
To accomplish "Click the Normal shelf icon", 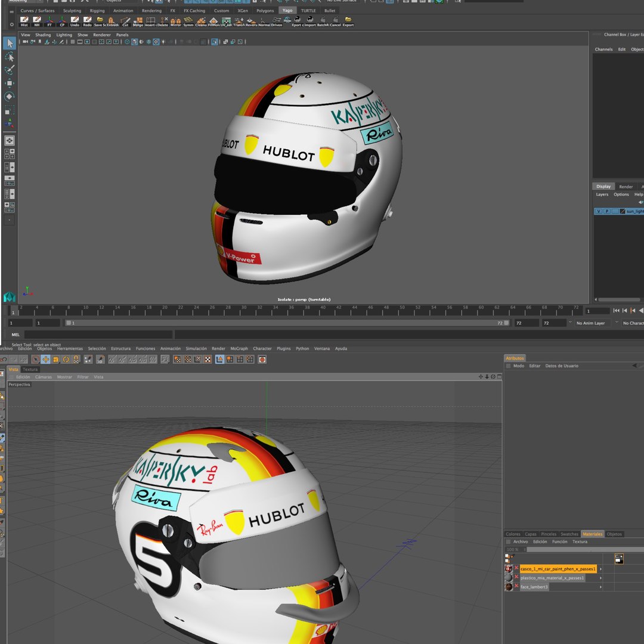I will pos(264,21).
